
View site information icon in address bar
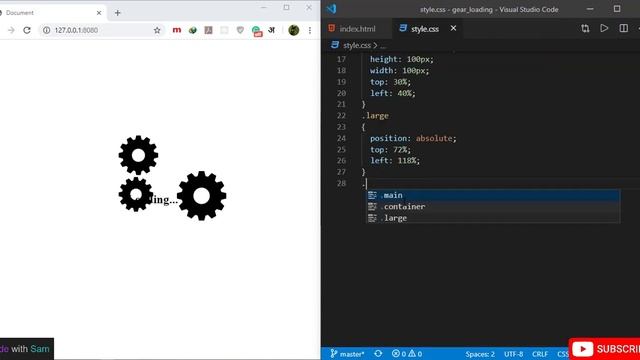click(47, 30)
